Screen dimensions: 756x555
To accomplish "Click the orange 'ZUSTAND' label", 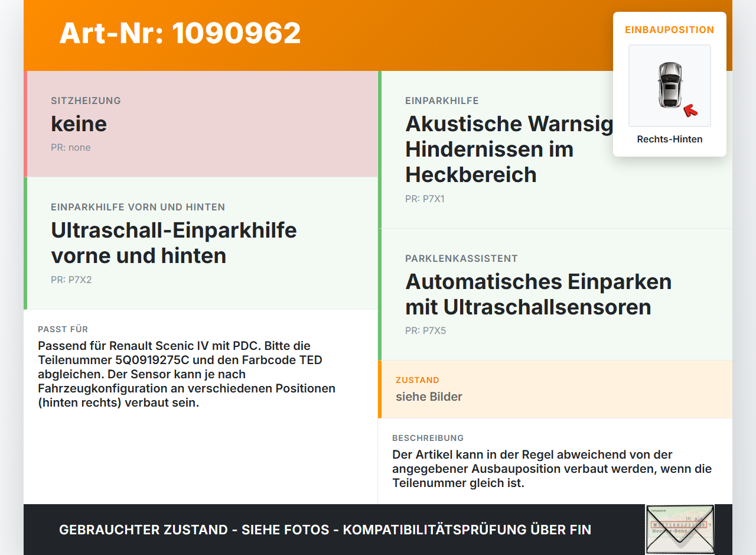I will [418, 380].
